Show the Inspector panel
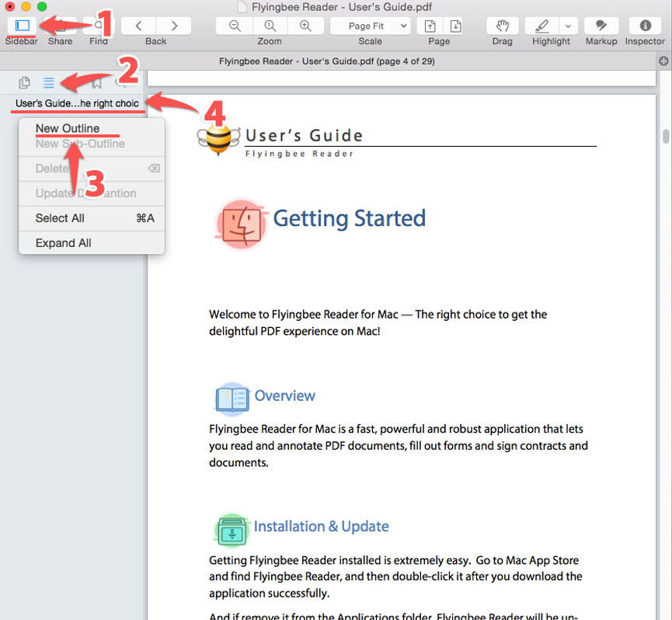The height and width of the screenshot is (620, 672). (x=645, y=26)
